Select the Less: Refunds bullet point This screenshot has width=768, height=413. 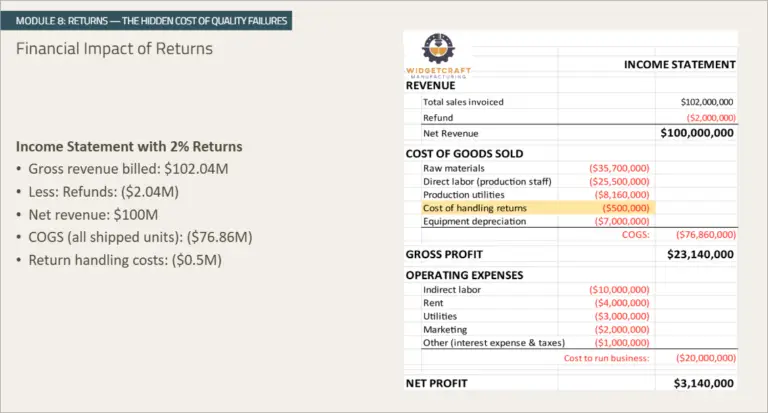[104, 191]
